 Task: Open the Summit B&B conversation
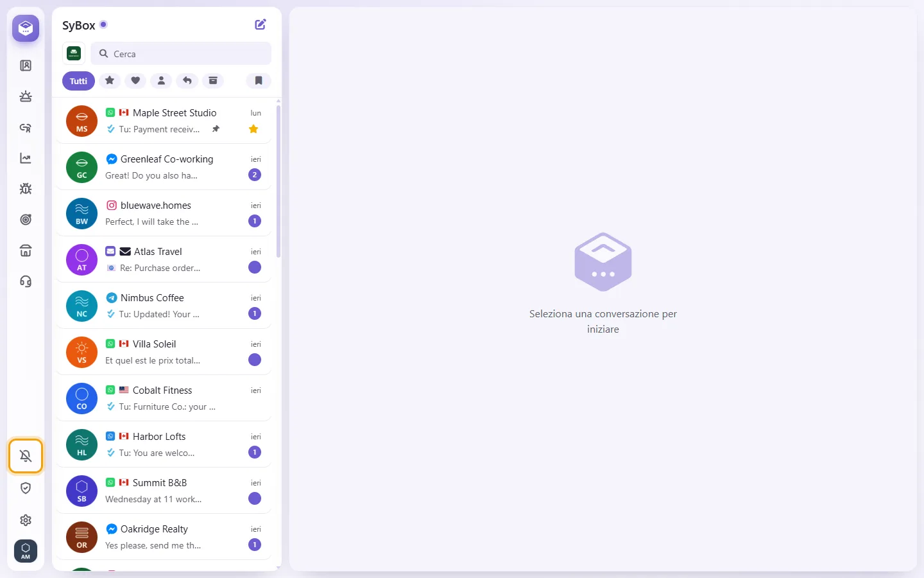164,491
